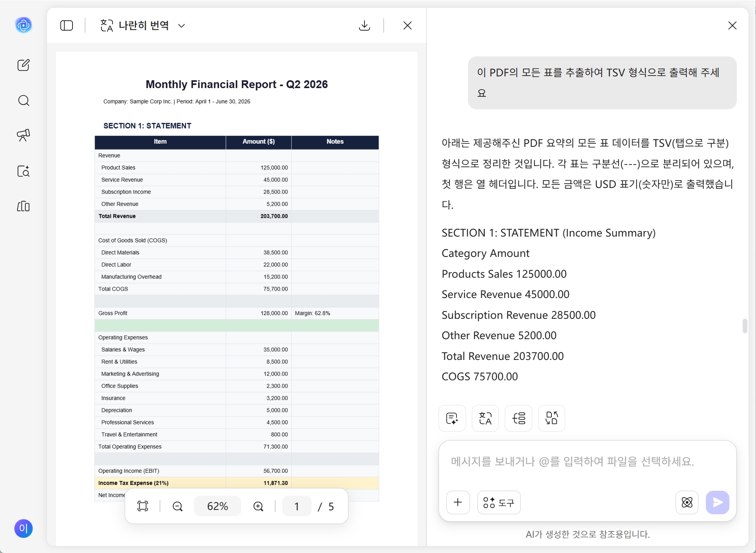Open the telescope explore icon

pos(24,136)
